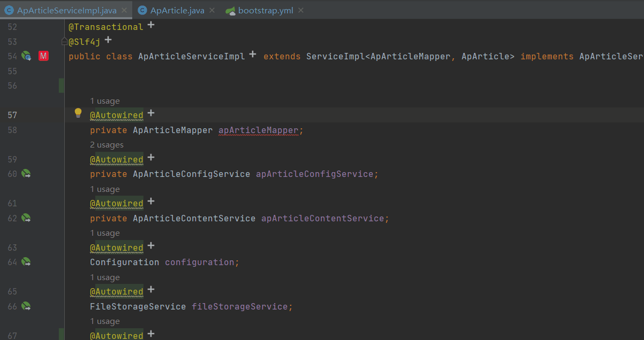Expand the plus hint after ApArticleServiceImpl class name

click(253, 54)
